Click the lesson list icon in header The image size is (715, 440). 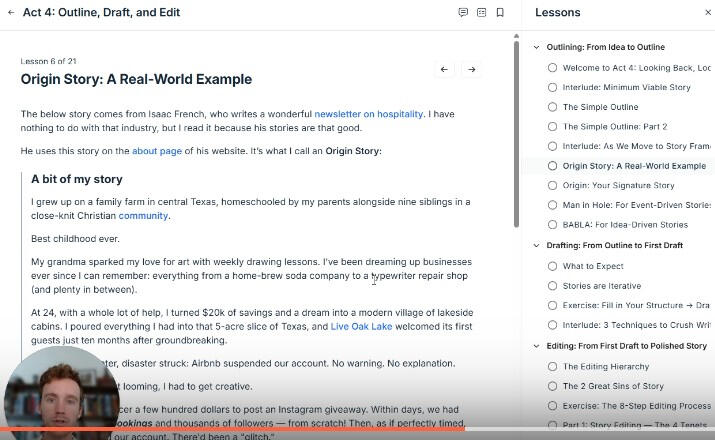[x=481, y=13]
